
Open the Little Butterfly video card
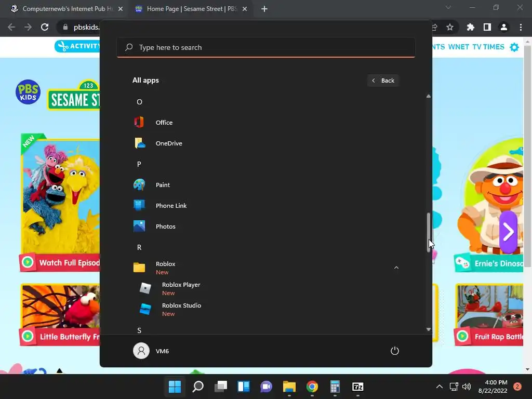(60, 315)
